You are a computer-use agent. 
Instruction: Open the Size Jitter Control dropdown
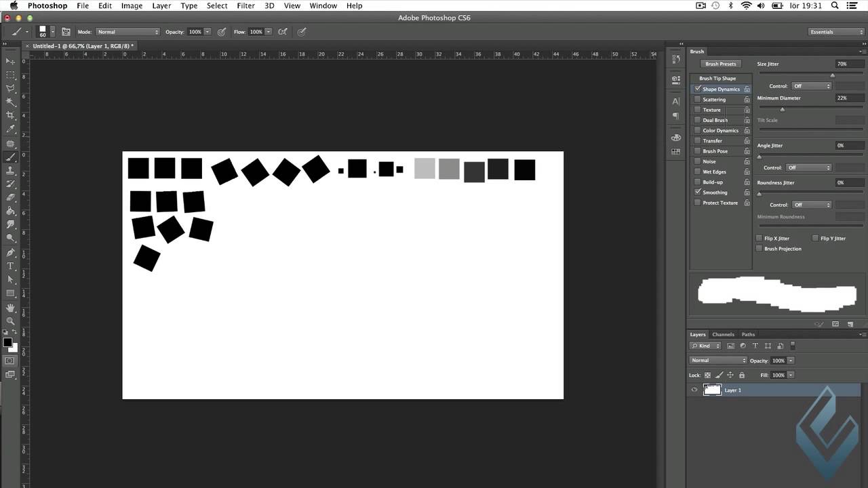click(811, 86)
